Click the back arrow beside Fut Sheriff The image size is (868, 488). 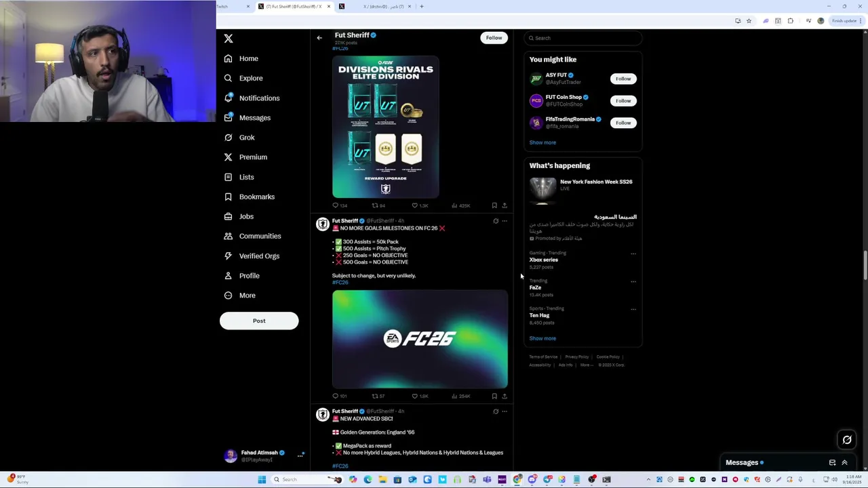click(319, 38)
